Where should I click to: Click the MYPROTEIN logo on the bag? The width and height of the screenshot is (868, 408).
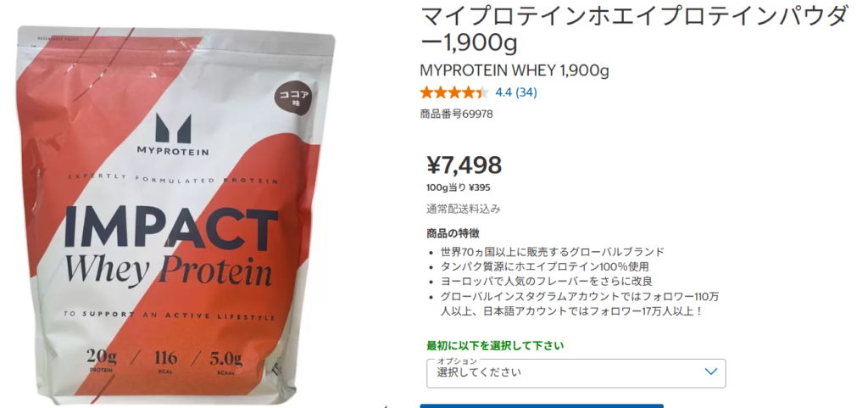(x=173, y=136)
